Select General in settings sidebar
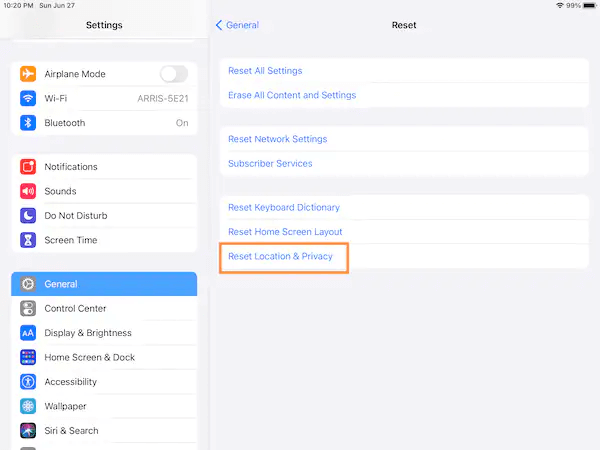The width and height of the screenshot is (600, 450). click(104, 284)
